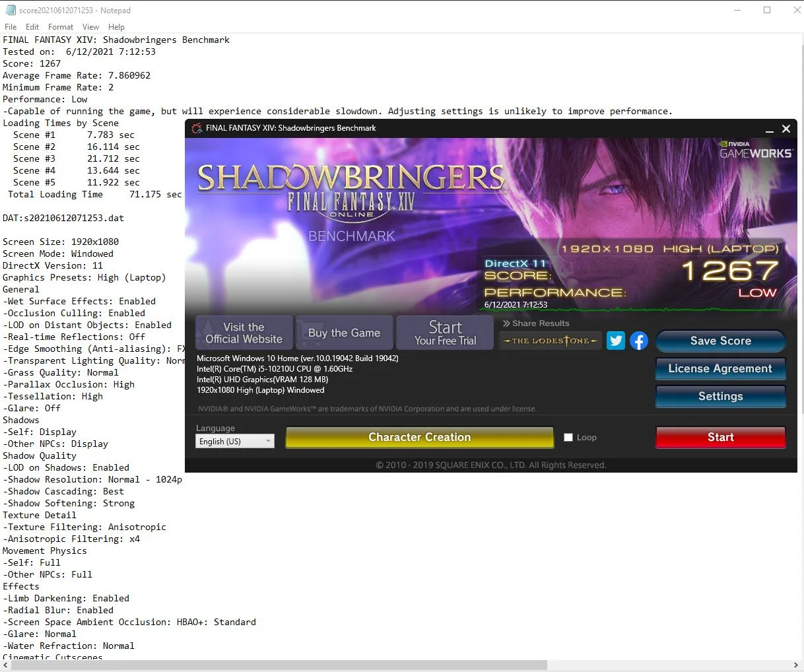This screenshot has width=804, height=672.
Task: Click 'Total Loading Time 71.175 sec' line
Action: [x=95, y=194]
